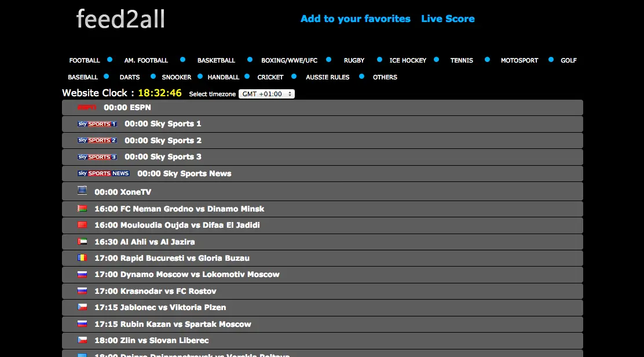This screenshot has width=644, height=357.
Task: Click Add to your favorites link
Action: coord(355,19)
